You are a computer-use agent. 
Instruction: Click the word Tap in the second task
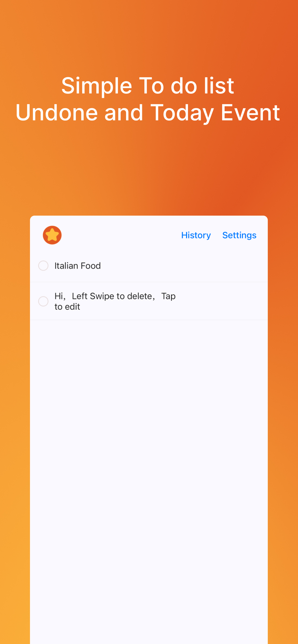pos(168,296)
